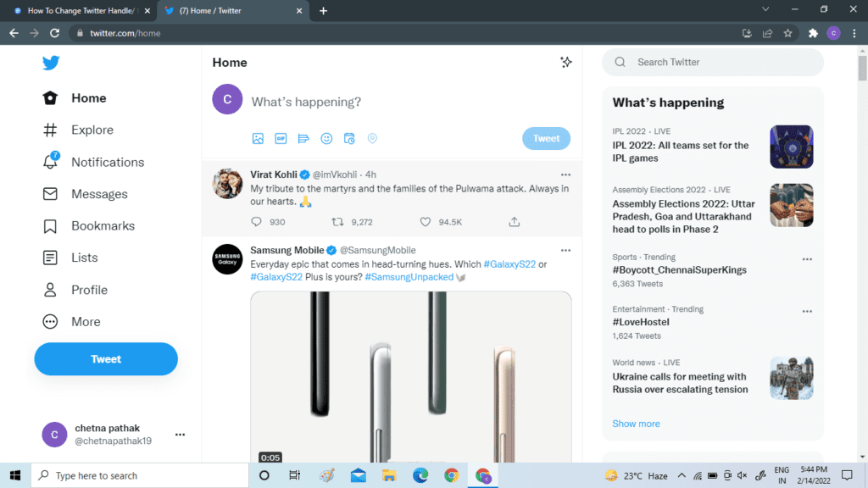Open File Explorer from the taskbar
The width and height of the screenshot is (868, 488).
389,475
